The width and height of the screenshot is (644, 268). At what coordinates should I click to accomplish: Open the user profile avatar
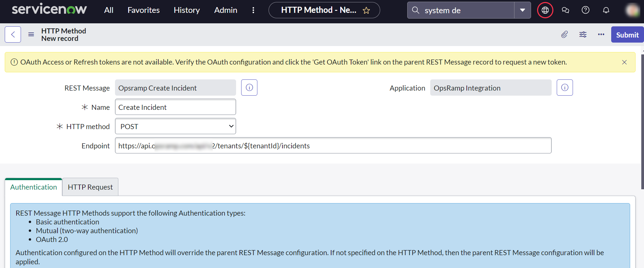pos(632,10)
